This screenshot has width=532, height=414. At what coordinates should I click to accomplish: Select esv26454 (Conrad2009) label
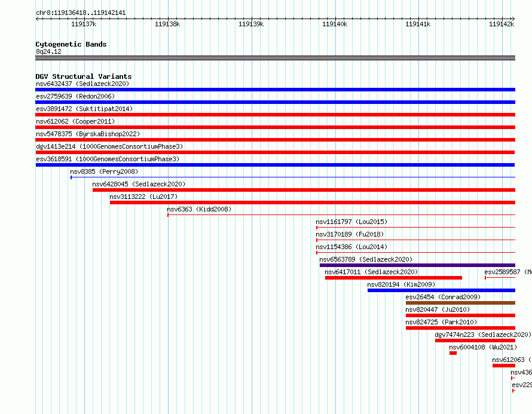pyautogui.click(x=443, y=297)
